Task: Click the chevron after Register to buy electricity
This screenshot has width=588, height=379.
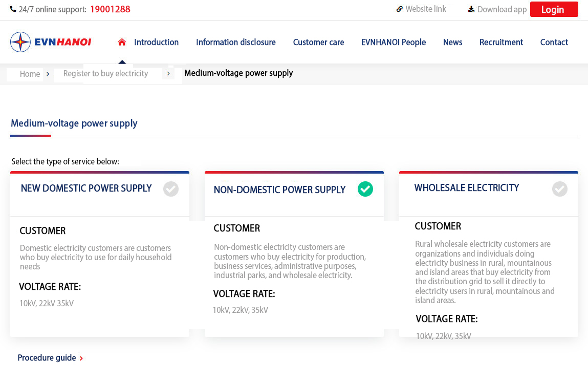Action: [x=168, y=73]
